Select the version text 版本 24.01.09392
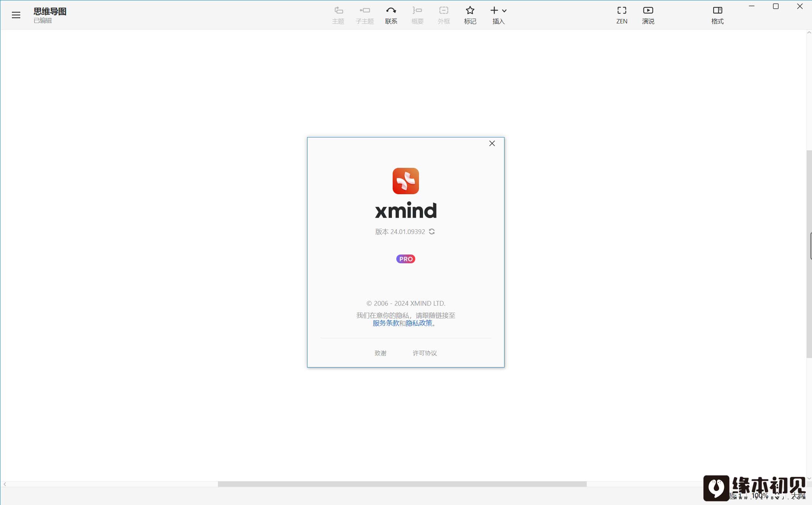Screen dimensions: 812x505 pyautogui.click(x=400, y=231)
